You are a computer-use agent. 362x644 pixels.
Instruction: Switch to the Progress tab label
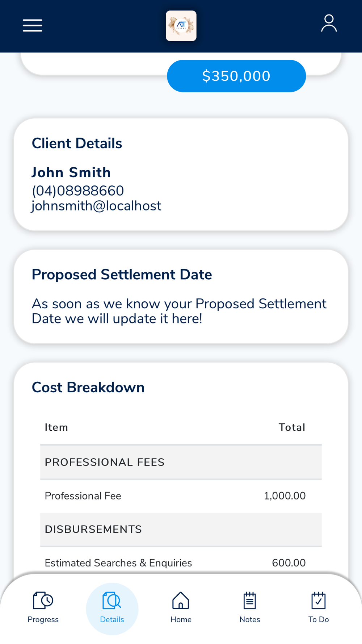(x=43, y=619)
